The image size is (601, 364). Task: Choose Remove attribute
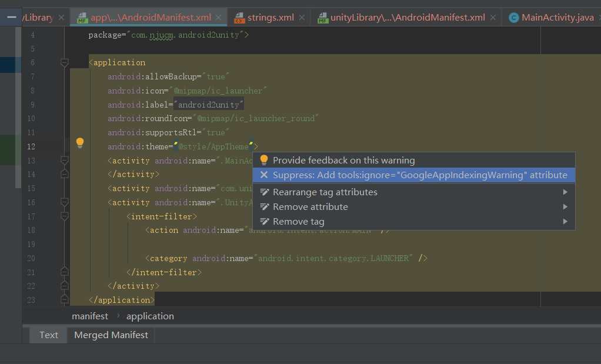coord(414,207)
